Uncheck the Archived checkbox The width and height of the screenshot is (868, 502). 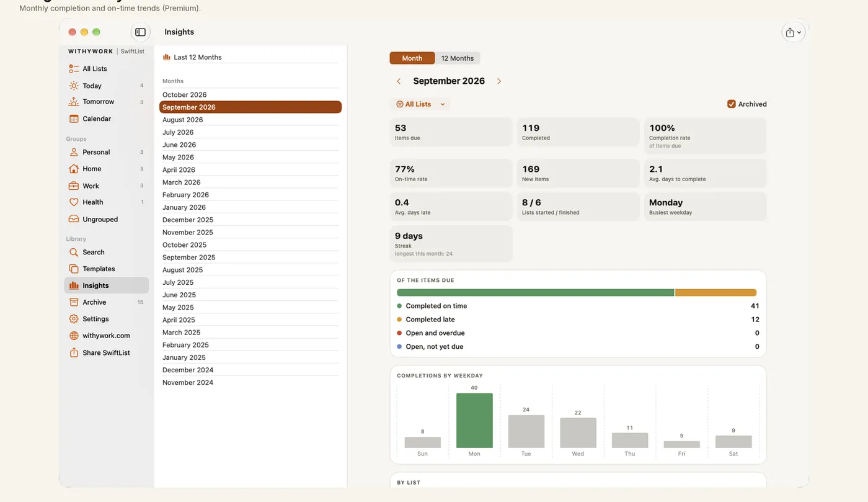732,104
